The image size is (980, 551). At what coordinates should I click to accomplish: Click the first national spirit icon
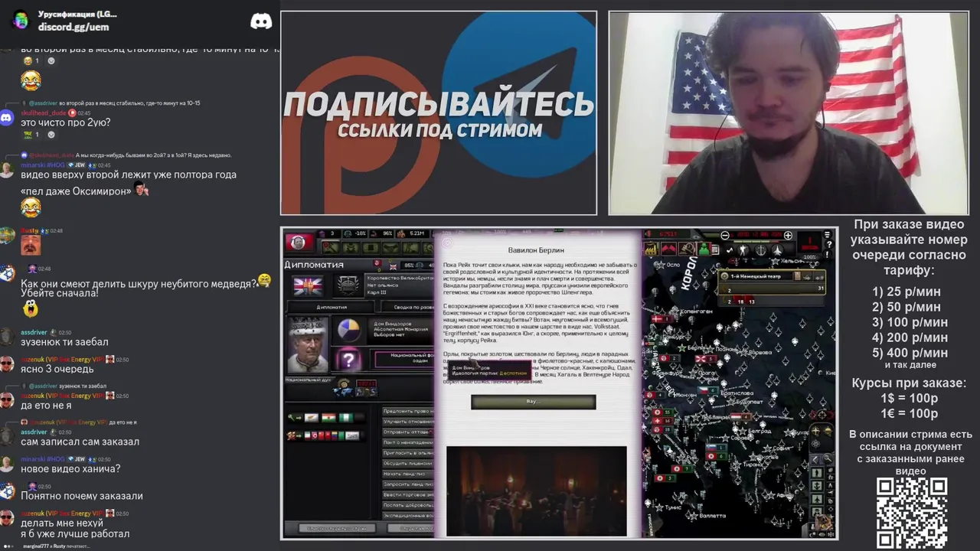(343, 389)
